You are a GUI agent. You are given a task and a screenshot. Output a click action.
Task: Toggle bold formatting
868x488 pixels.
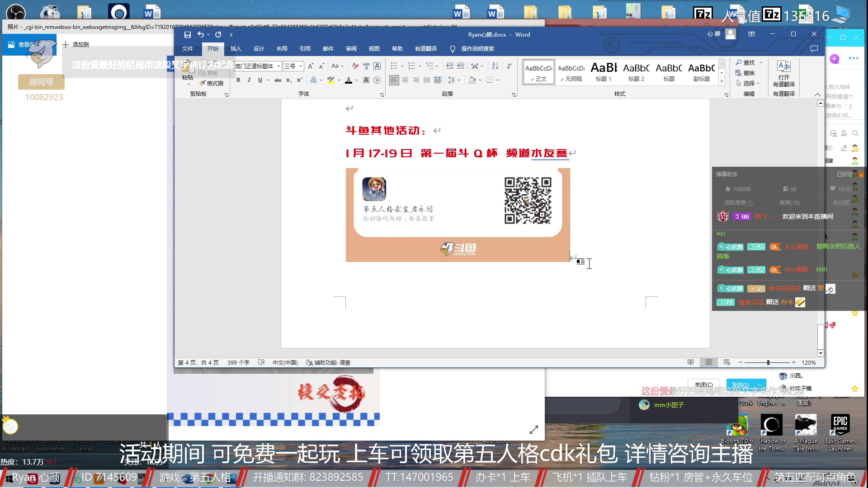238,80
